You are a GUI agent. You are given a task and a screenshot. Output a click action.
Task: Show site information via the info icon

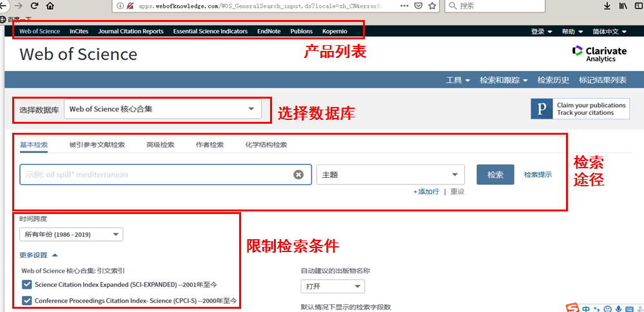pos(120,6)
